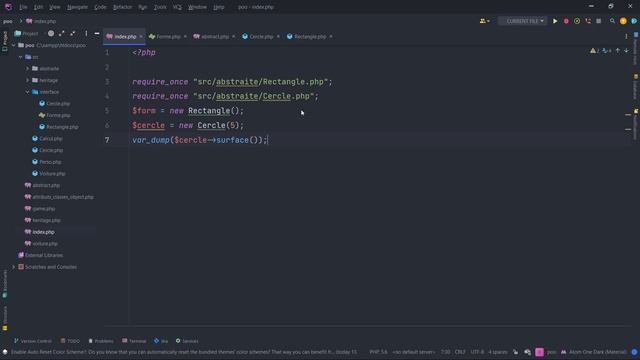Open the orange user avatar icon

pos(623,21)
